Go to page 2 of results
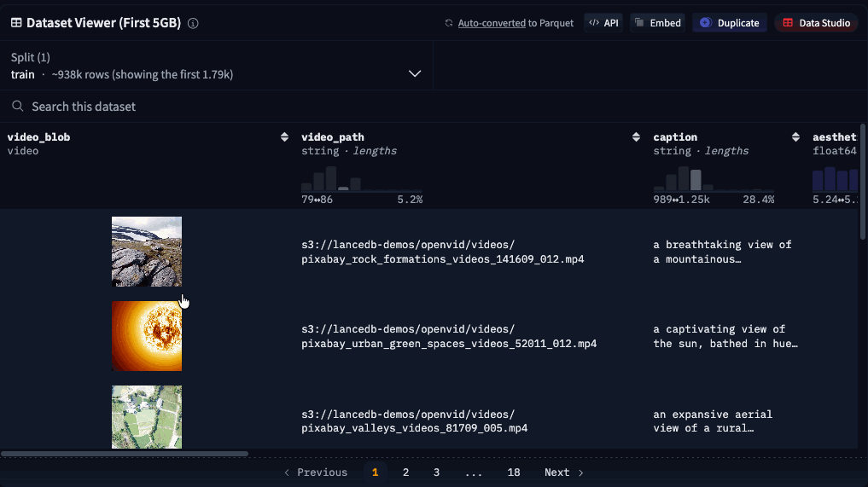 405,473
